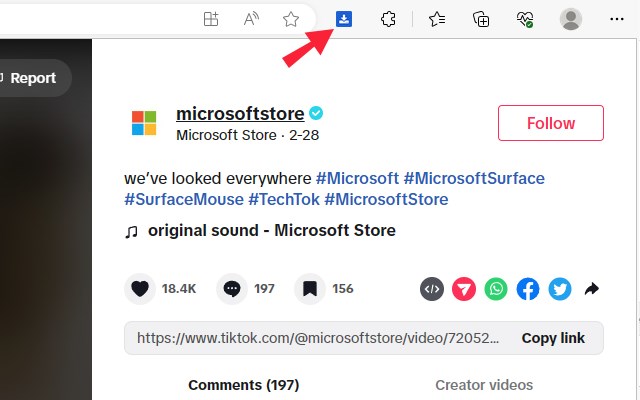Share to Facebook
This screenshot has width=640, height=400.
tap(528, 289)
